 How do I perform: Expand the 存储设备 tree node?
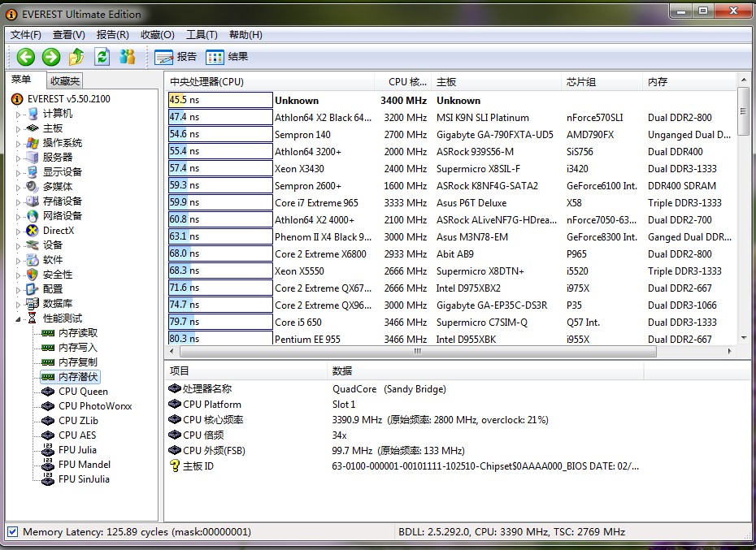[19, 202]
